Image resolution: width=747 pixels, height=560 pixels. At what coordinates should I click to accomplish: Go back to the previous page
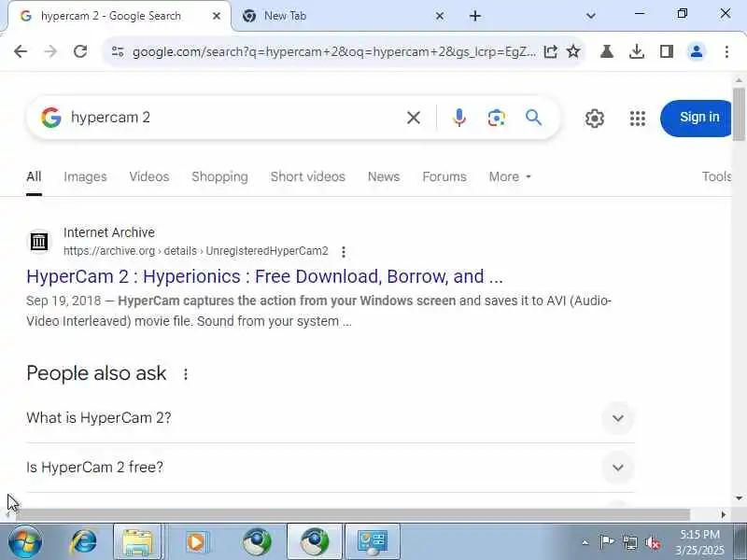pos(21,51)
